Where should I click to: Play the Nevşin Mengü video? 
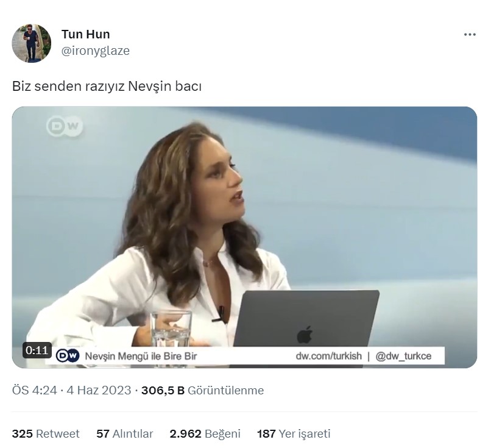click(244, 237)
